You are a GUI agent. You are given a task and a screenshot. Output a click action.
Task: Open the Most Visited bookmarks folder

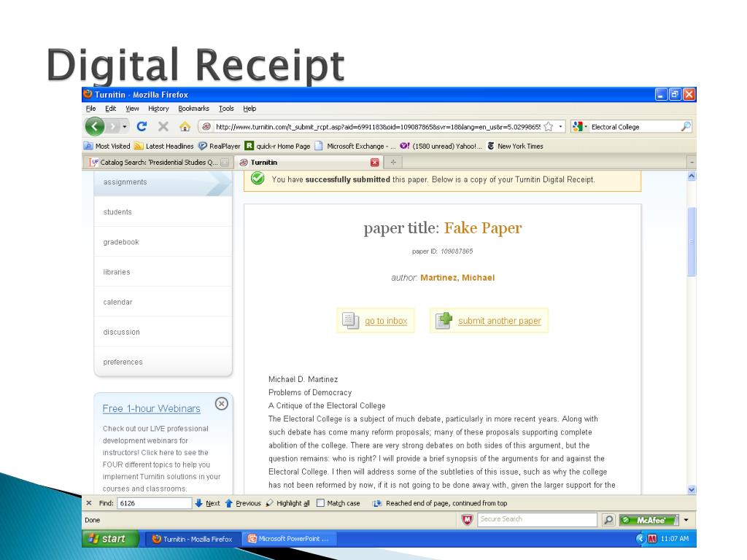(107, 146)
